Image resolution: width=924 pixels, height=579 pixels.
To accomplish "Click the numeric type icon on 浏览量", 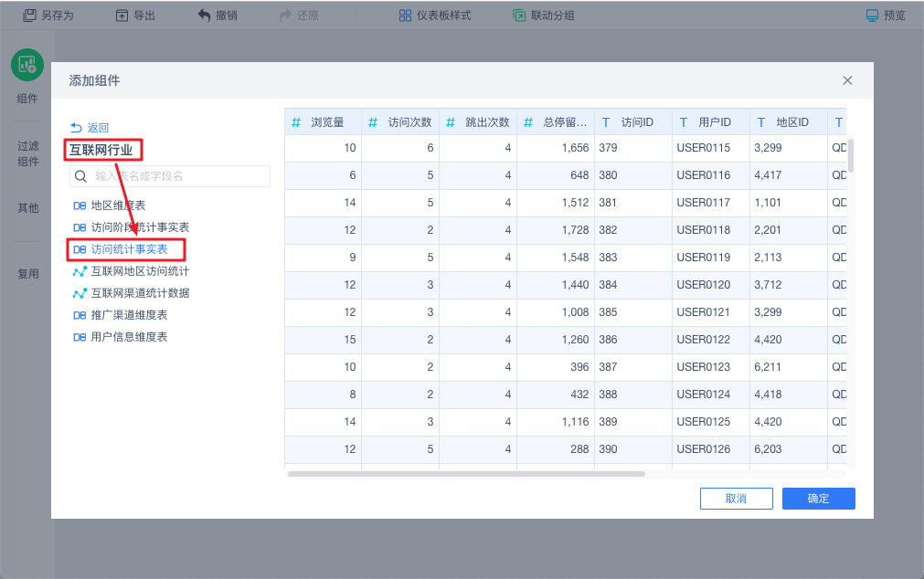I will tap(296, 122).
